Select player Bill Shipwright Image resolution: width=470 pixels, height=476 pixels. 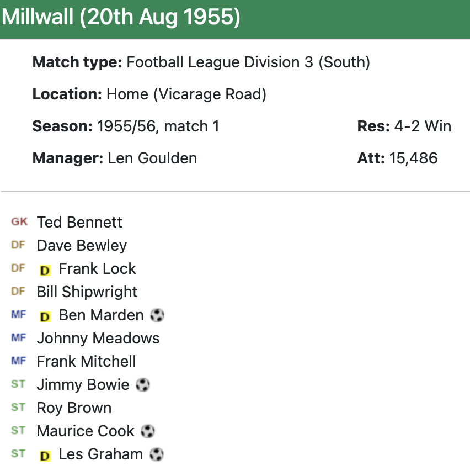[87, 292]
